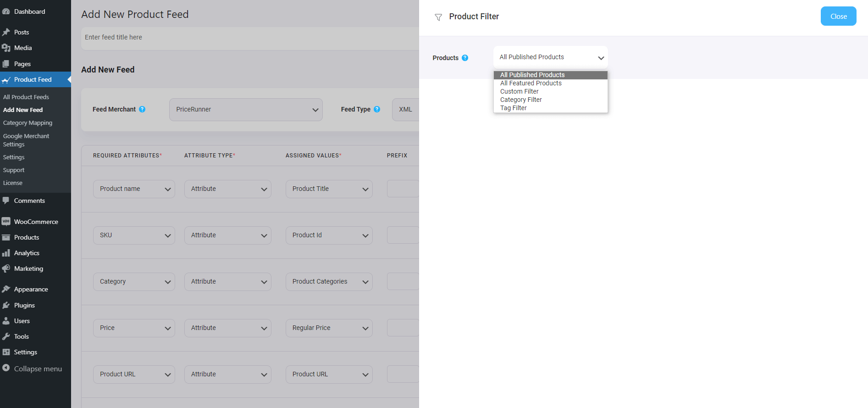Click the Feed Merchant help icon
The width and height of the screenshot is (868, 408).
(142, 109)
